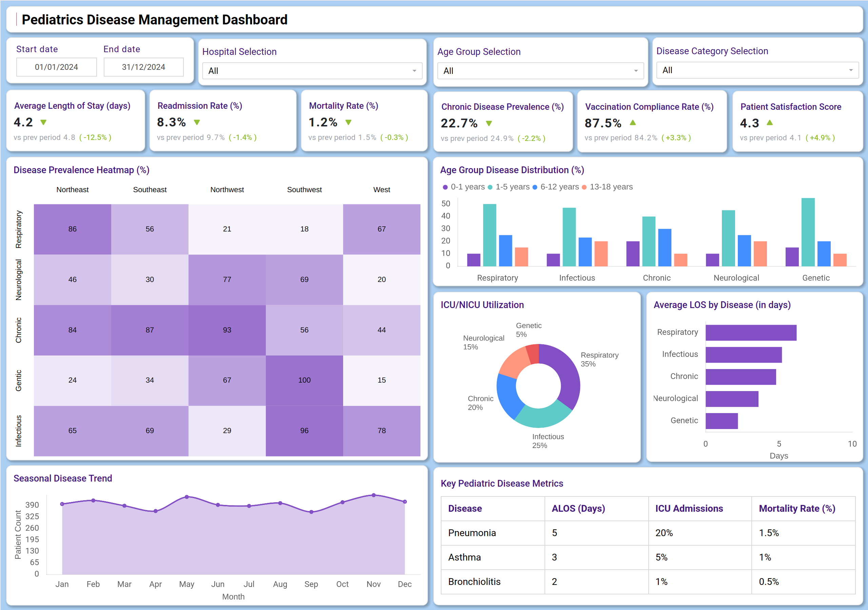Click the Southwest heatmap column header
The height and width of the screenshot is (610, 868).
click(x=304, y=190)
